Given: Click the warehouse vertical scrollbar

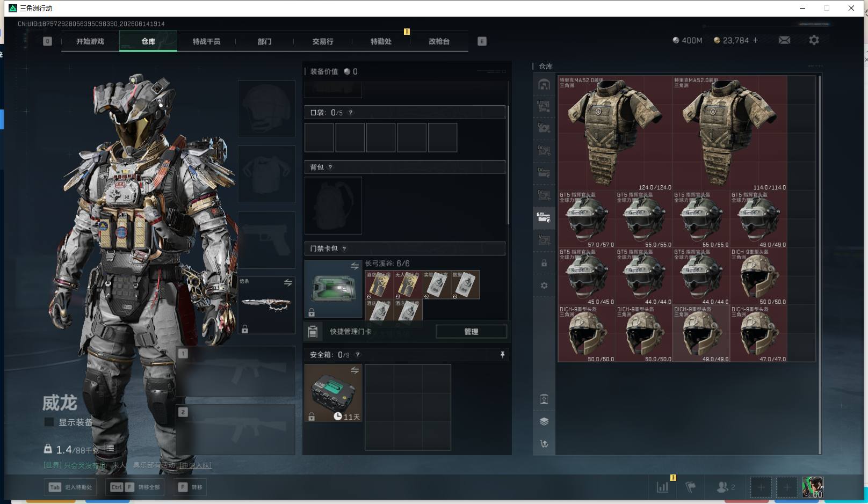Looking at the screenshot, I should pos(820,265).
